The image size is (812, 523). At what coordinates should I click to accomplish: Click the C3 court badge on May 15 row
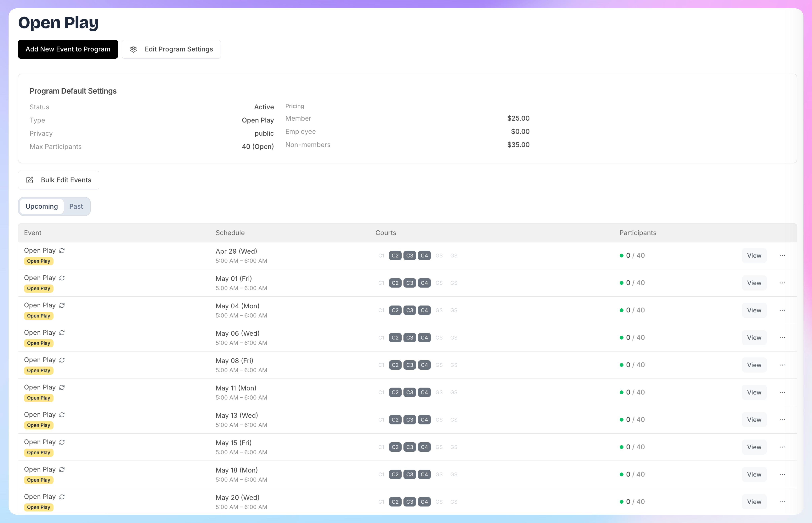[x=410, y=447]
